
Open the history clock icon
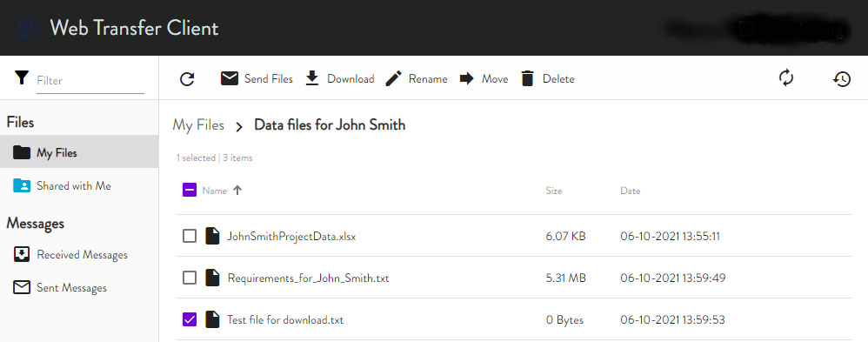(841, 79)
